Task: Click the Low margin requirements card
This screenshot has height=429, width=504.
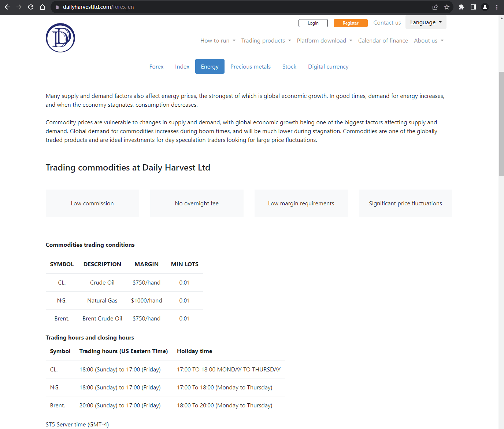Action: pos(301,203)
